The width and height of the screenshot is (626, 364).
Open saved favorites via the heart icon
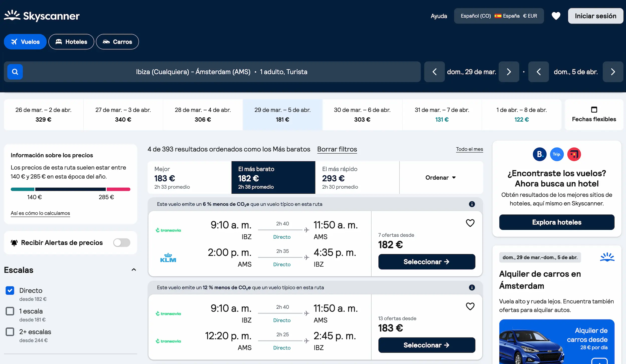click(556, 16)
